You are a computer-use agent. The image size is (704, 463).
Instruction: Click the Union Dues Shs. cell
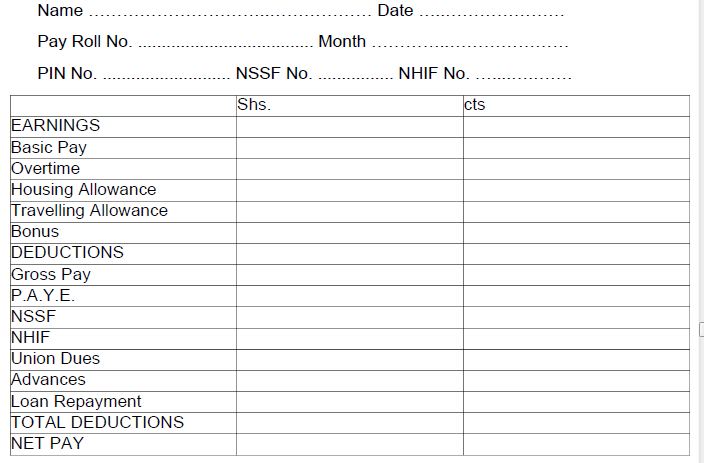coord(349,359)
